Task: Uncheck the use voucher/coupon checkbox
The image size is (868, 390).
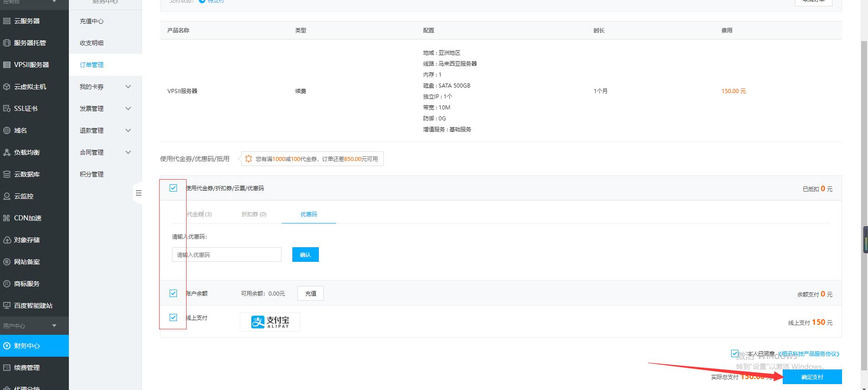Action: click(x=173, y=188)
